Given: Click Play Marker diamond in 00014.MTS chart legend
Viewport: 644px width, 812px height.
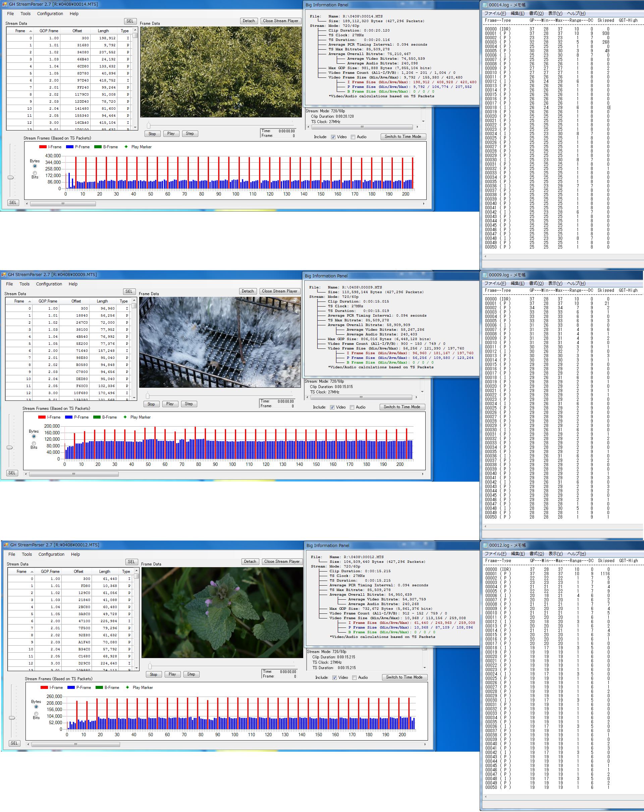Looking at the screenshot, I should point(126,147).
